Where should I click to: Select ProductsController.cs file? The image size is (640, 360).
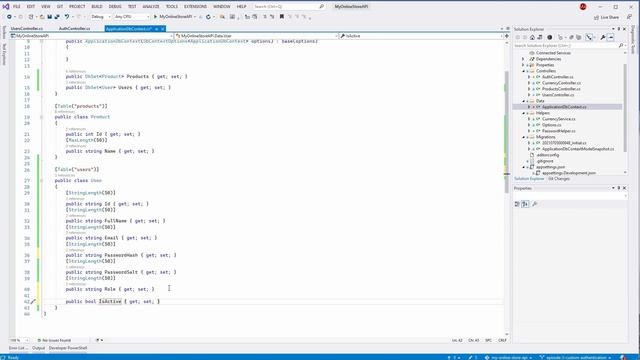(x=561, y=89)
